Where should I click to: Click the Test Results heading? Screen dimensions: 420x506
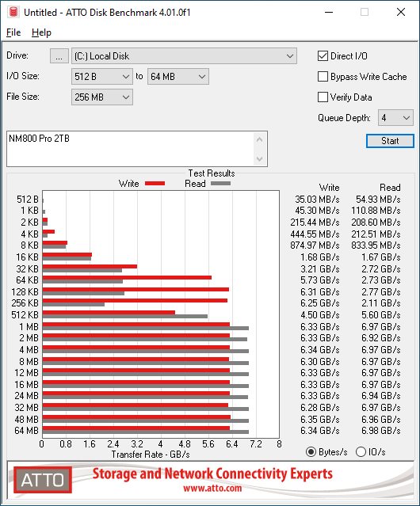pyautogui.click(x=212, y=173)
